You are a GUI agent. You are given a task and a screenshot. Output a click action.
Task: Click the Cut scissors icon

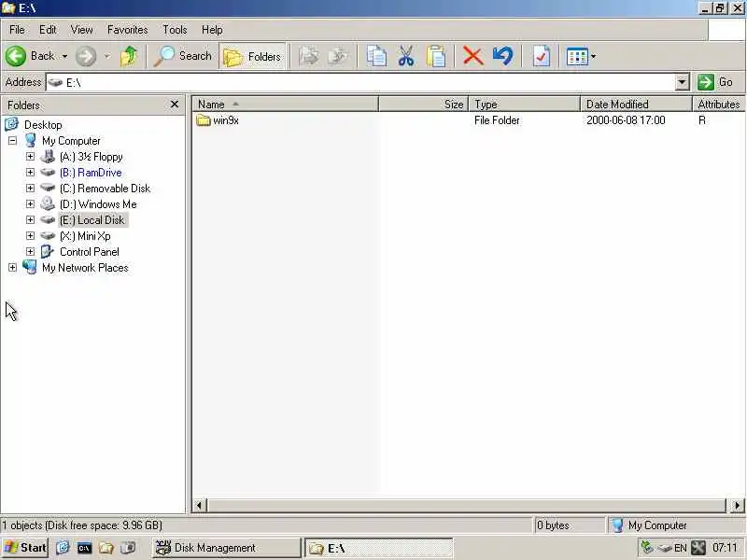[x=406, y=56]
